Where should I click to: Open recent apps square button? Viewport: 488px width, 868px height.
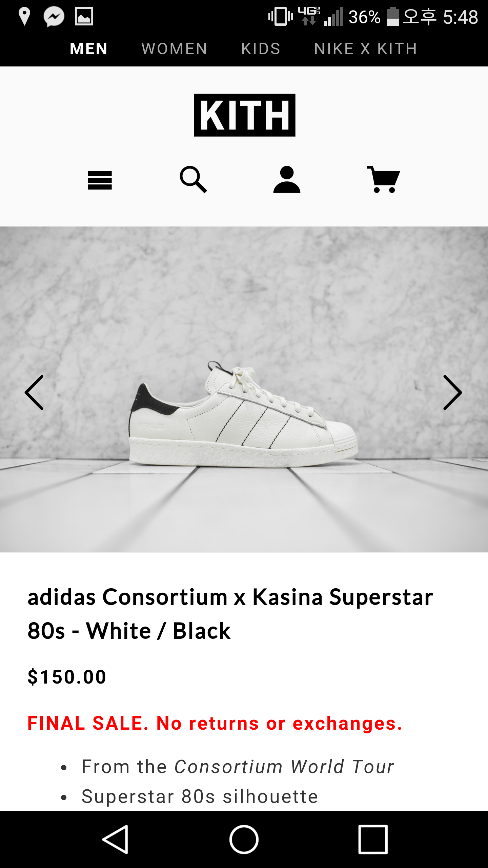pos(373,840)
